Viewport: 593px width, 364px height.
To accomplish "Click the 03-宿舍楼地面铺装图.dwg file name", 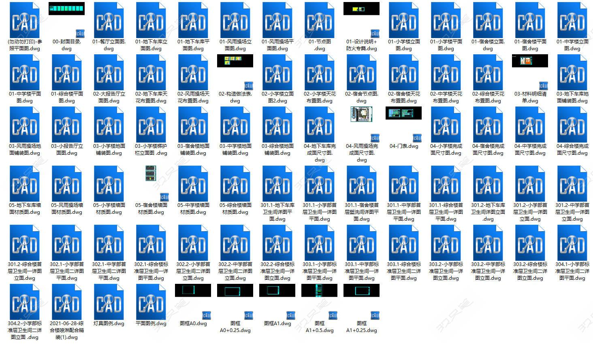I will click(x=193, y=149).
